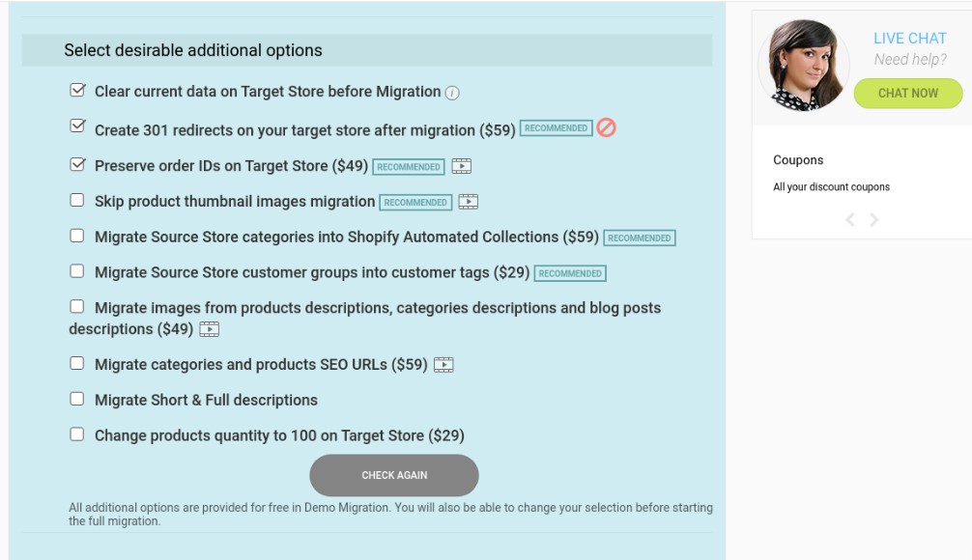The width and height of the screenshot is (972, 560).
Task: Enable Change products quantity to 100 option
Action: (75, 432)
